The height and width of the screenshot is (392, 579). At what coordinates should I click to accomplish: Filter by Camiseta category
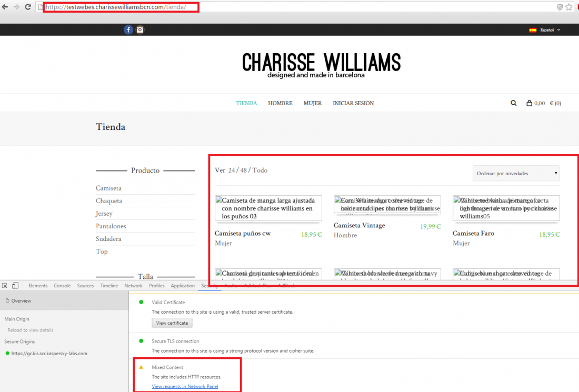point(108,188)
